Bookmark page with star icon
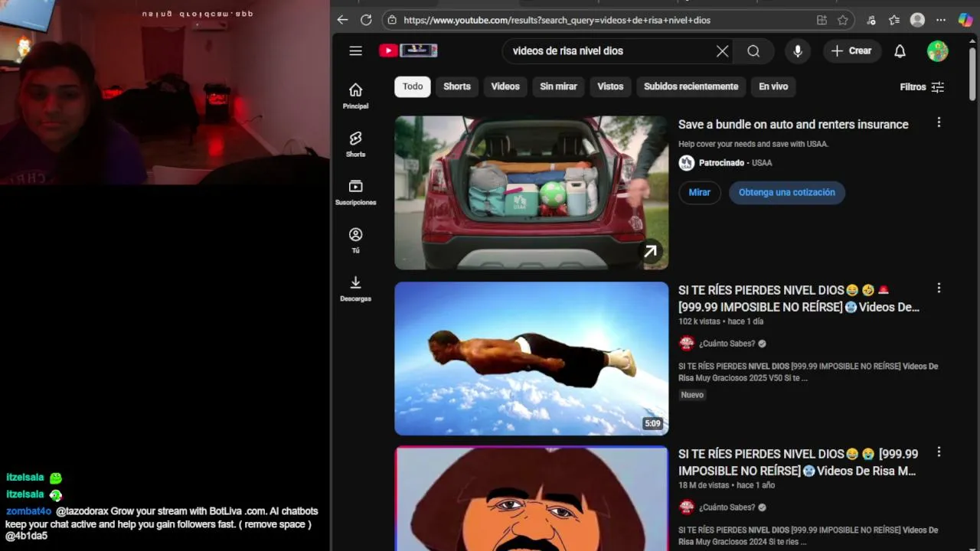This screenshot has height=551, width=980. click(843, 20)
